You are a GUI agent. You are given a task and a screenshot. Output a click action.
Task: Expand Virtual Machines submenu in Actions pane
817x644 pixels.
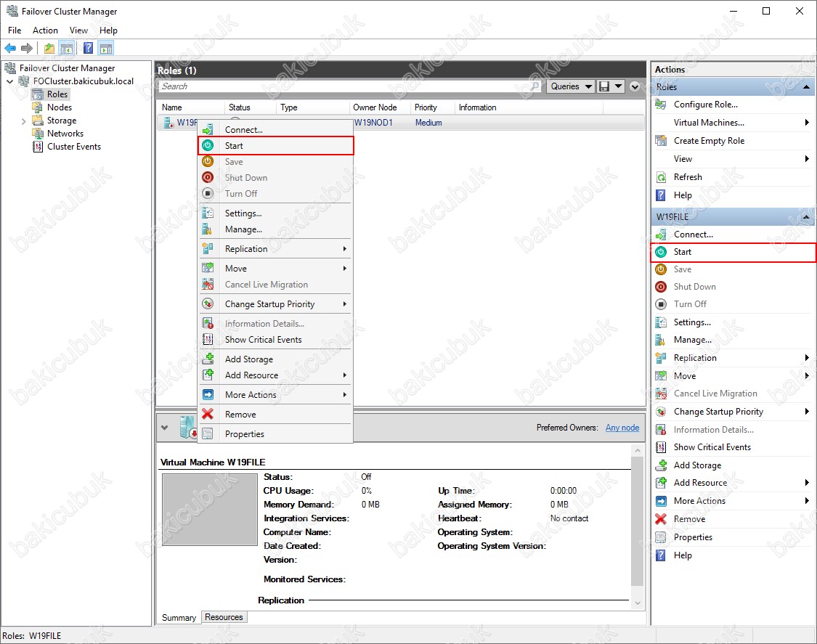tap(807, 123)
